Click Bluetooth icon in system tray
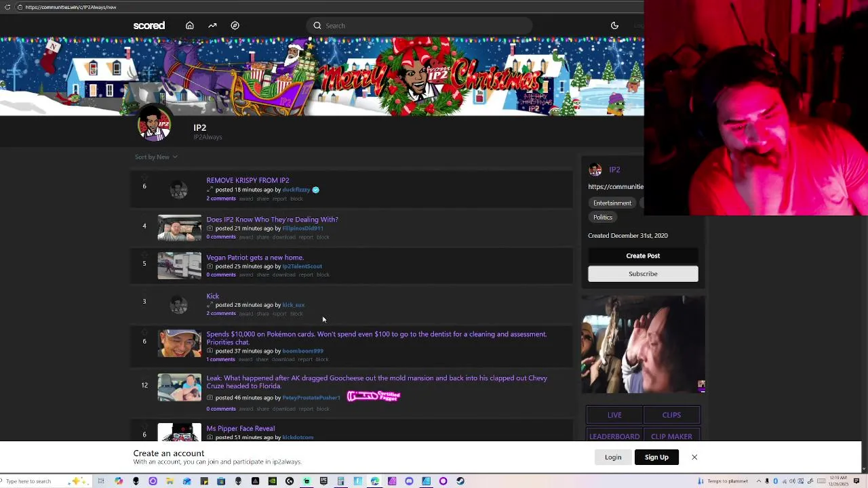 click(775, 481)
